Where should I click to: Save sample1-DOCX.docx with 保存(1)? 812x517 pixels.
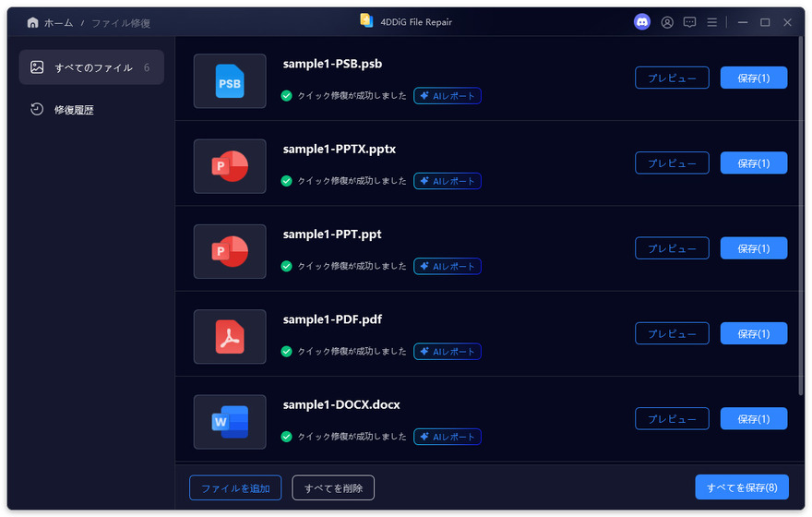tap(754, 418)
